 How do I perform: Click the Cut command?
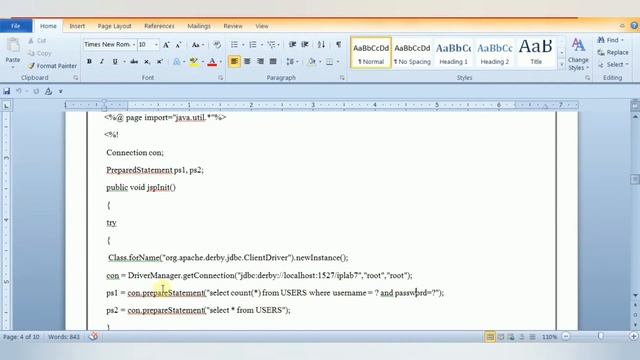pos(37,41)
